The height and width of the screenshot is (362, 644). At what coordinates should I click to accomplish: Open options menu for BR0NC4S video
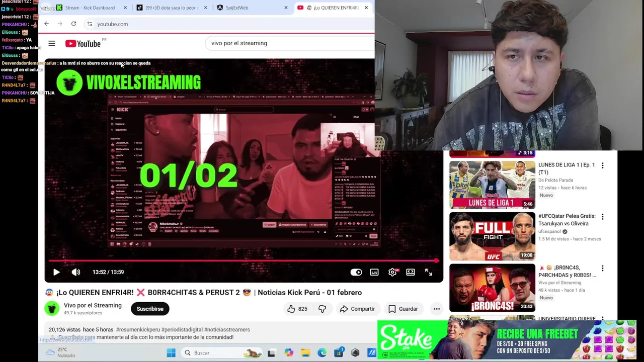click(x=602, y=268)
